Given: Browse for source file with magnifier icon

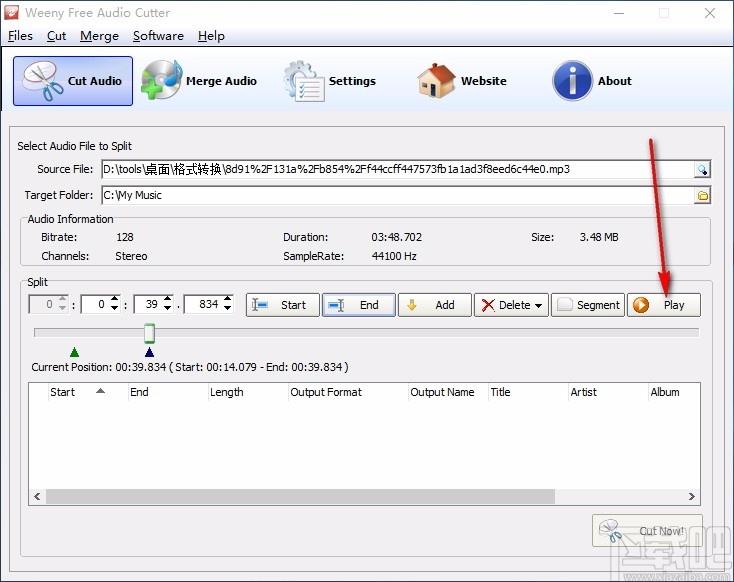Looking at the screenshot, I should point(702,169).
